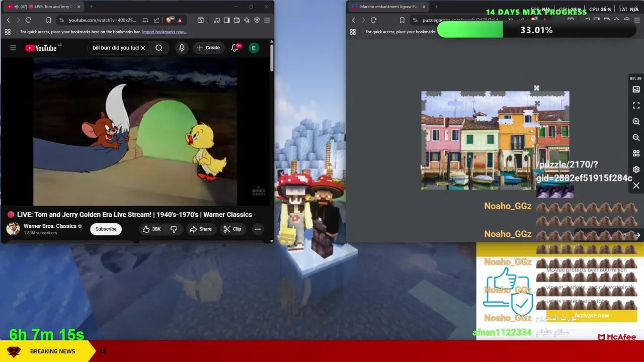The image size is (644, 362).
Task: Click the share icon in YouTube address bar
Action: (x=156, y=20)
